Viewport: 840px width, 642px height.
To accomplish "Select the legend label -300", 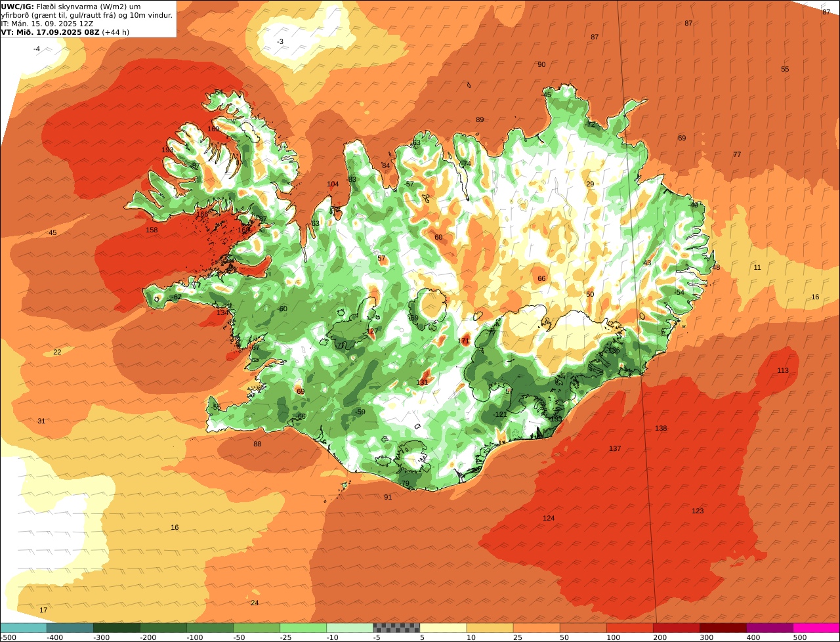I will pyautogui.click(x=101, y=637).
